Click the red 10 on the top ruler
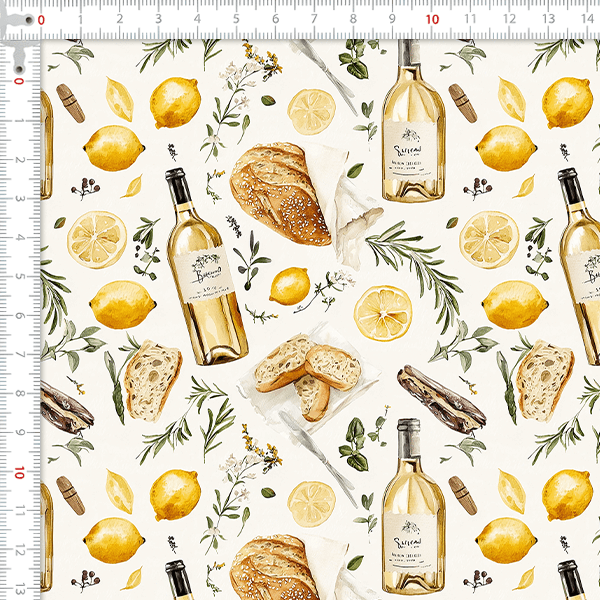600x600 pixels. (432, 20)
